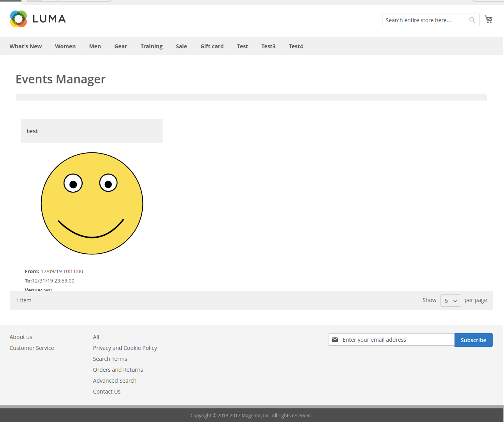Open the smiley face event image
504x422 pixels.
pyautogui.click(x=92, y=203)
